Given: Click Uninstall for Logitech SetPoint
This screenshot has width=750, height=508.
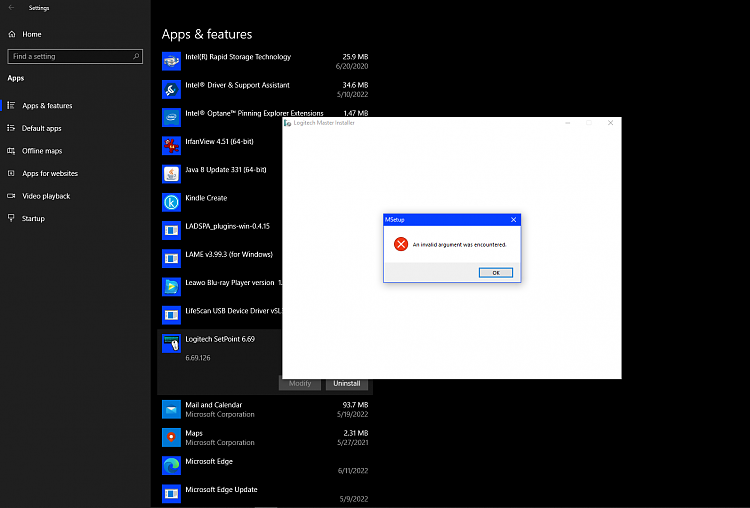Looking at the screenshot, I should [347, 384].
